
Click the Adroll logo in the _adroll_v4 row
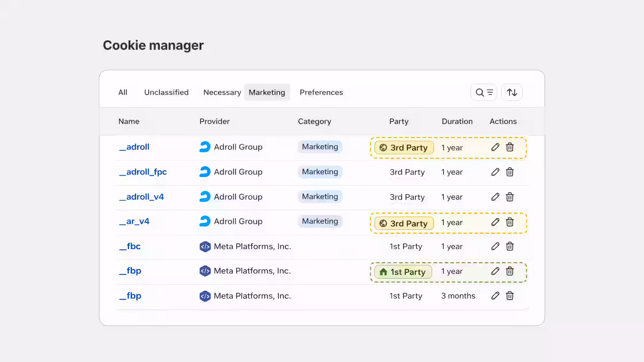[x=205, y=197]
